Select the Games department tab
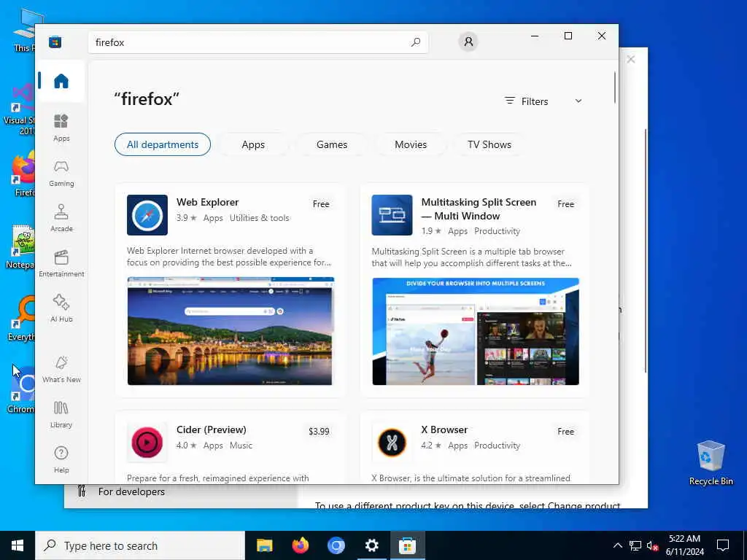 tap(332, 144)
